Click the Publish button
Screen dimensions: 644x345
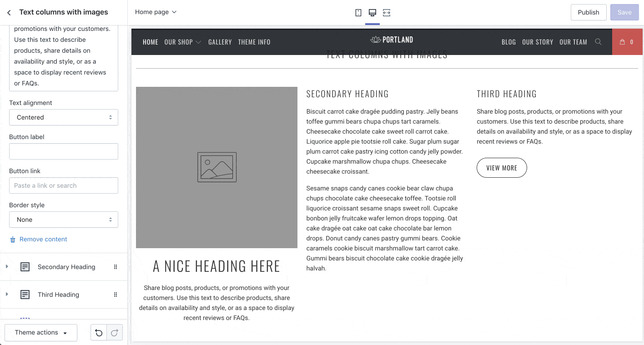tap(589, 12)
